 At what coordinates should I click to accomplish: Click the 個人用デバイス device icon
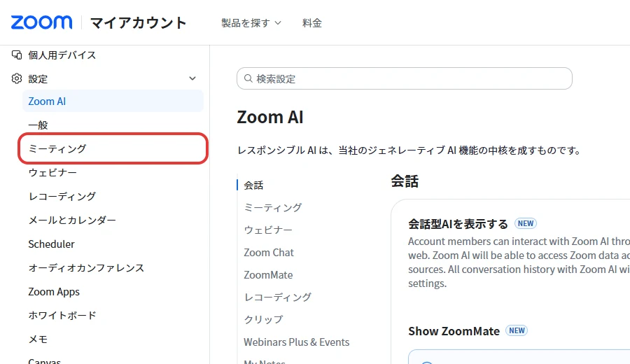coord(17,55)
